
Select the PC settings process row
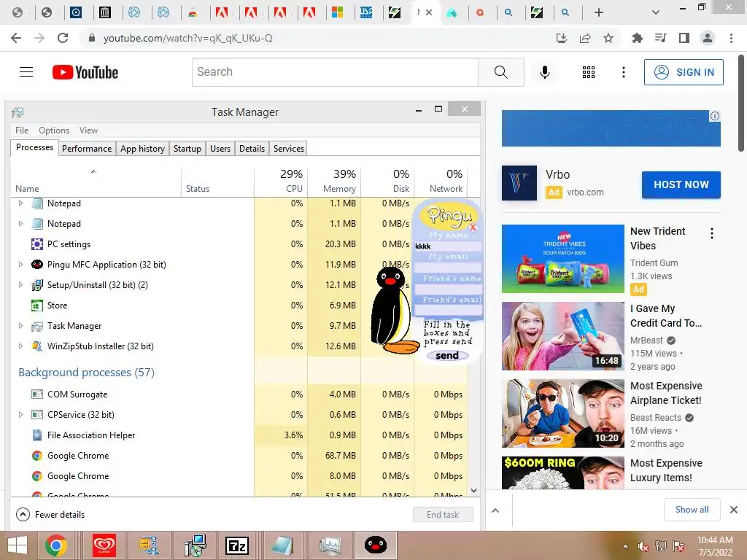[239, 244]
